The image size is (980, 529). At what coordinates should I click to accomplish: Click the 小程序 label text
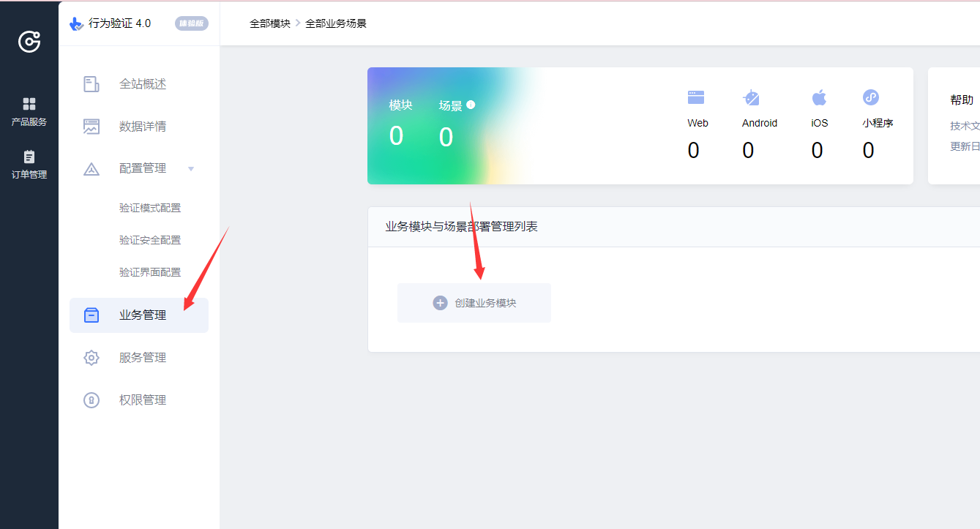click(x=878, y=123)
